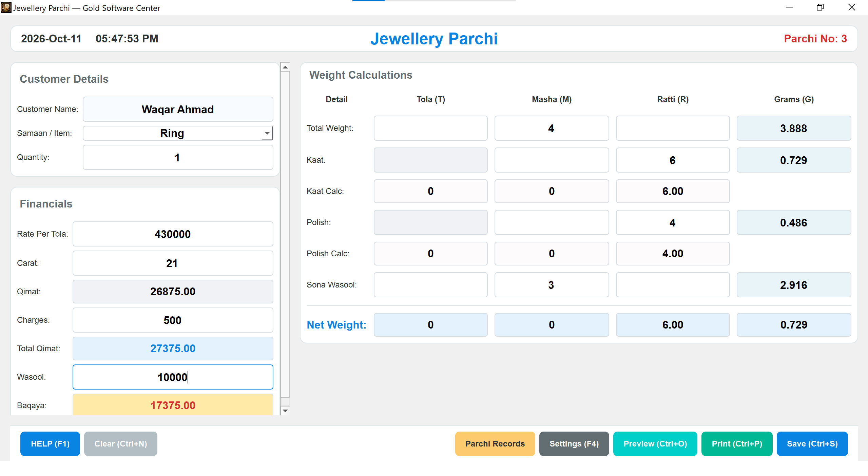Click the Total Qimat value 27375.00
Viewport: 868px width, 476px height.
pyautogui.click(x=173, y=349)
